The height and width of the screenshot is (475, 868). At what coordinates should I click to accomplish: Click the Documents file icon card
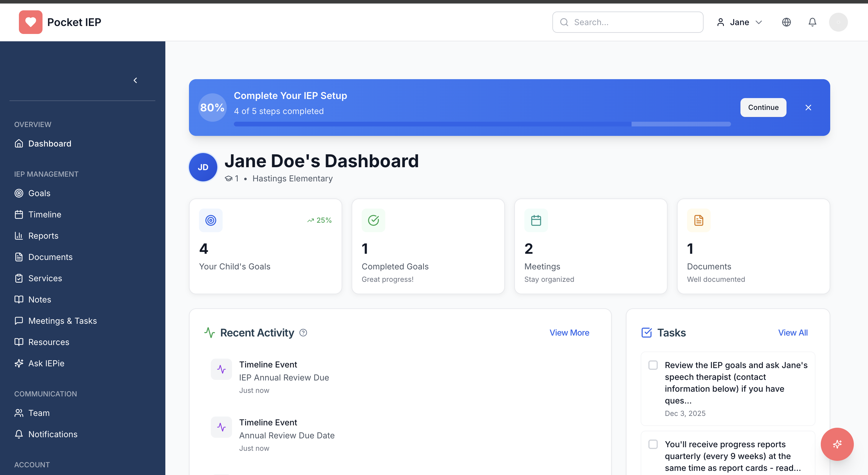[699, 220]
